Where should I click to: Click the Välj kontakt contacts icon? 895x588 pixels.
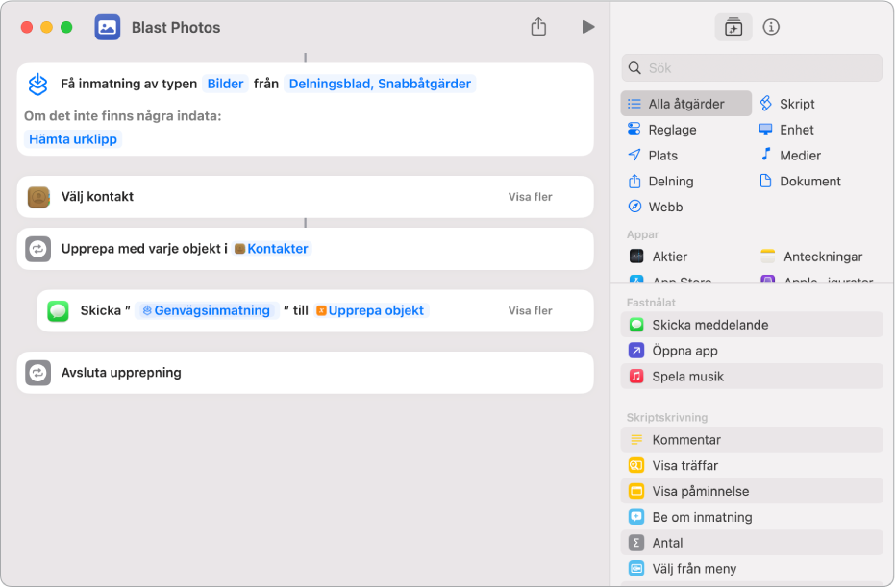click(x=38, y=197)
